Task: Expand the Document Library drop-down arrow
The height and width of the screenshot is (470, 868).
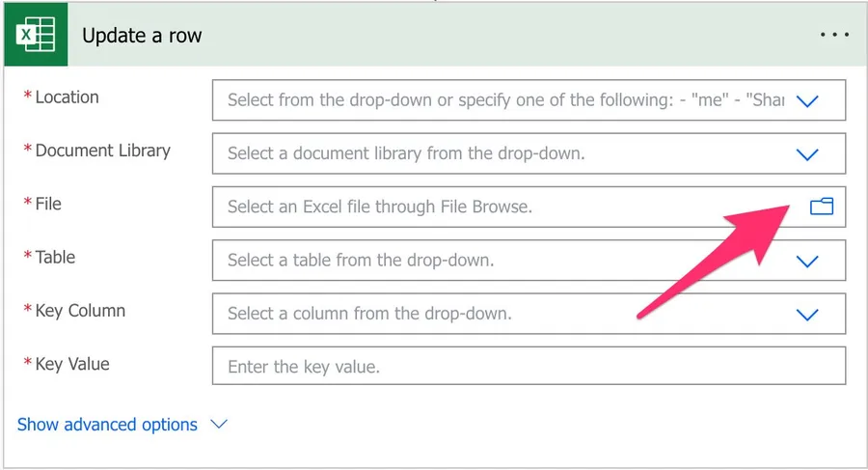Action: pos(807,154)
